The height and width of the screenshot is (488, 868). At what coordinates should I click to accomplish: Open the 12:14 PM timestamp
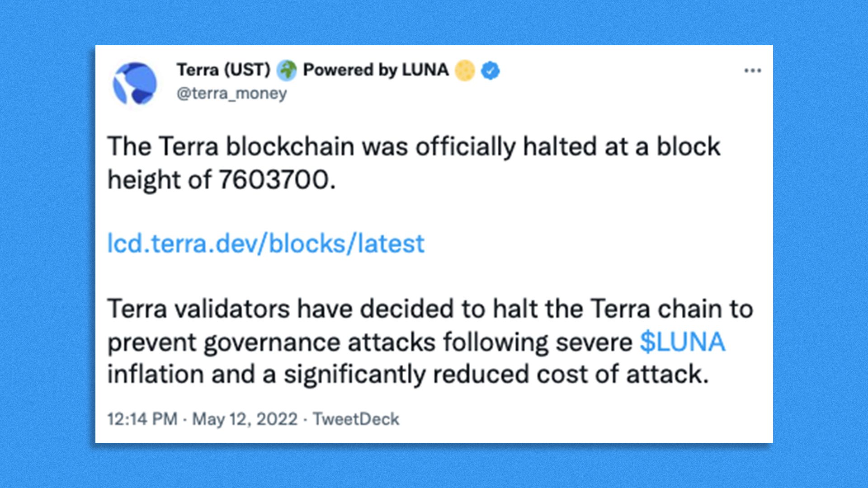pyautogui.click(x=142, y=419)
